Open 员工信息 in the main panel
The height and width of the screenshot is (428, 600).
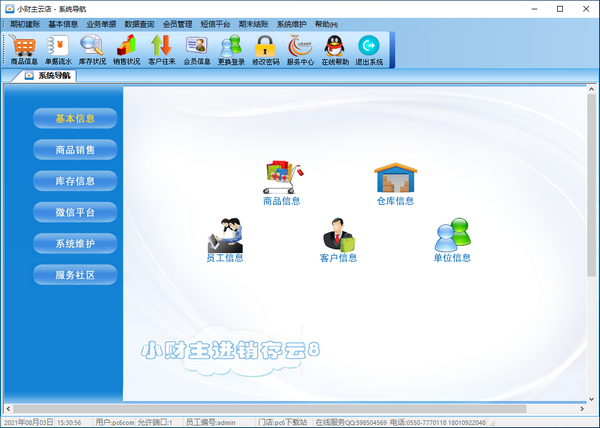coord(224,240)
